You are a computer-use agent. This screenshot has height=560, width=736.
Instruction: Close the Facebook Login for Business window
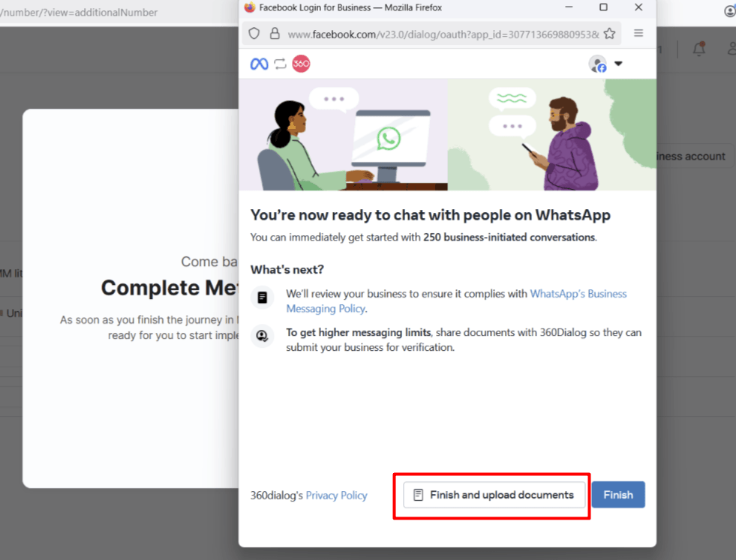click(x=638, y=7)
